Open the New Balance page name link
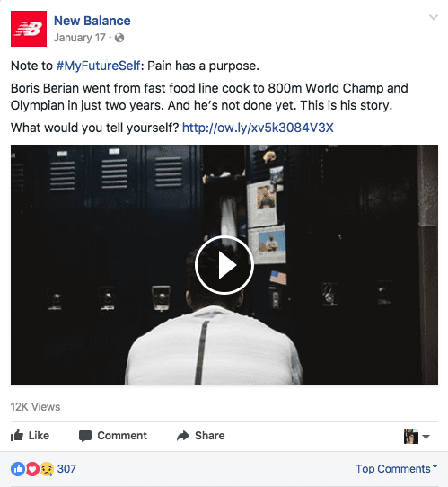 pos(92,21)
